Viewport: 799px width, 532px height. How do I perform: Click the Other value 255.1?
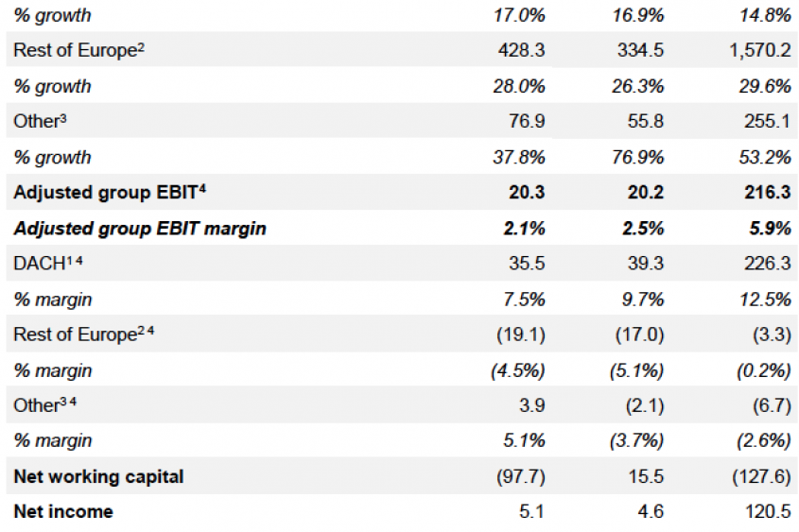click(766, 121)
